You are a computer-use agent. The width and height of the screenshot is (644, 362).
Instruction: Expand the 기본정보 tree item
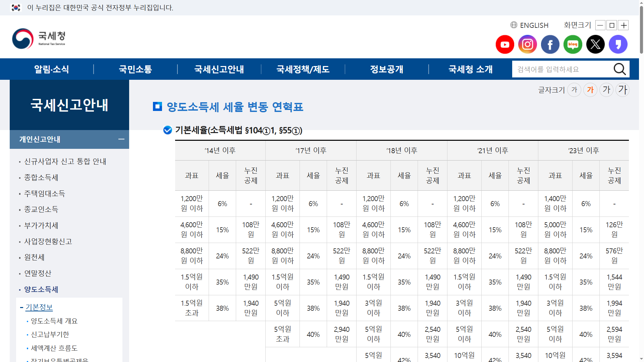tap(39, 307)
